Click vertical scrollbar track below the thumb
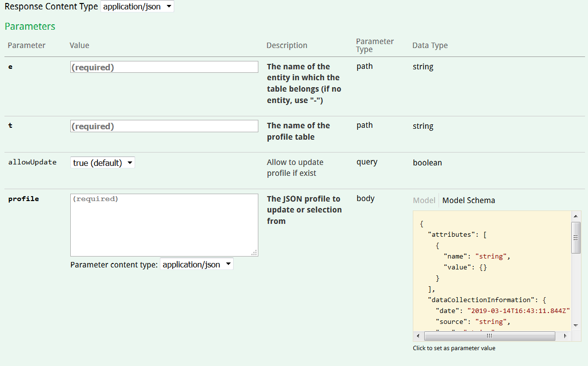 point(576,287)
